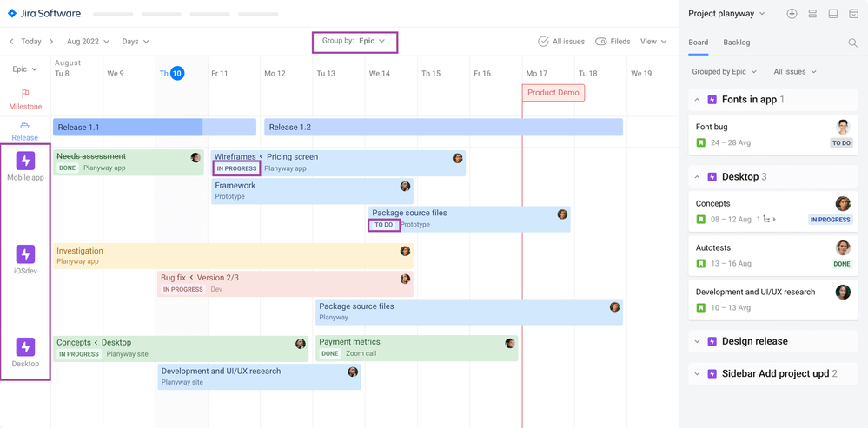Click the green story icon on Autotests
Image resolution: width=868 pixels, height=428 pixels.
coord(701,264)
